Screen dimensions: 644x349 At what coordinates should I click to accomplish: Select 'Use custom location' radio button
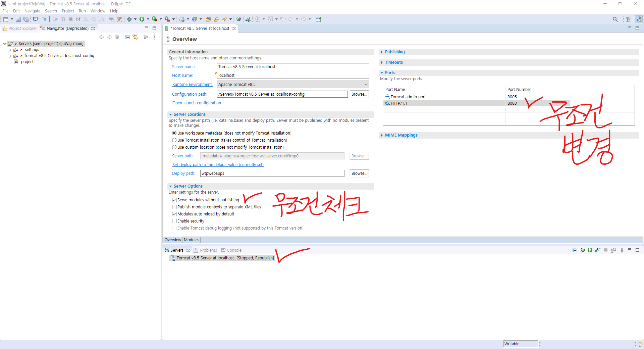coord(174,147)
